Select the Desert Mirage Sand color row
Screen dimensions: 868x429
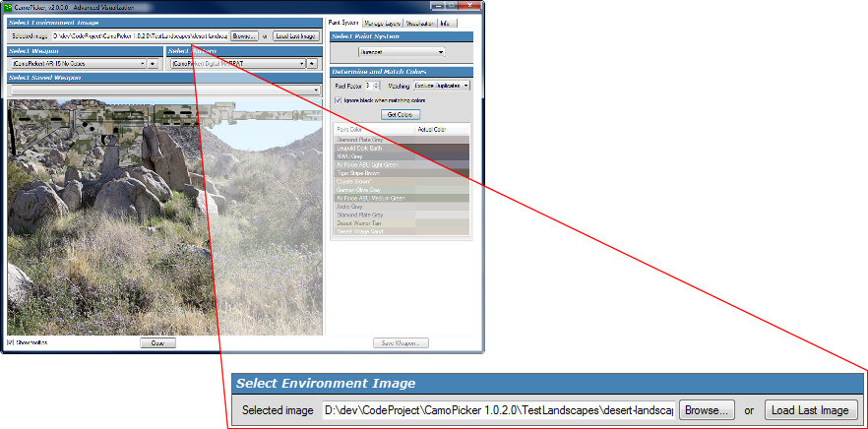coord(402,231)
